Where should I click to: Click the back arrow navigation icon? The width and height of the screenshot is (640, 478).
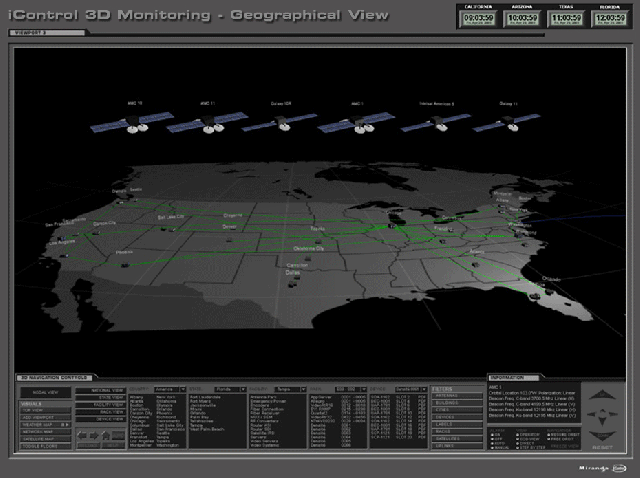pyautogui.click(x=82, y=436)
